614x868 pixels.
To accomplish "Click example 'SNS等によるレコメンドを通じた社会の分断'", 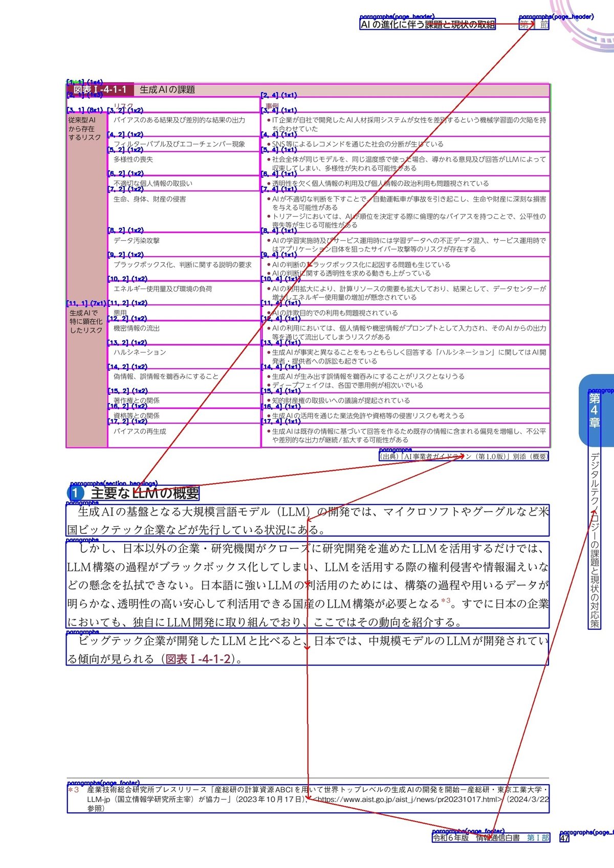I will tap(355, 144).
